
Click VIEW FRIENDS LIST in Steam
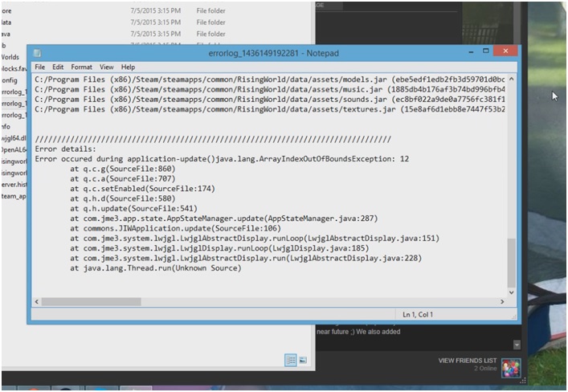point(468,361)
